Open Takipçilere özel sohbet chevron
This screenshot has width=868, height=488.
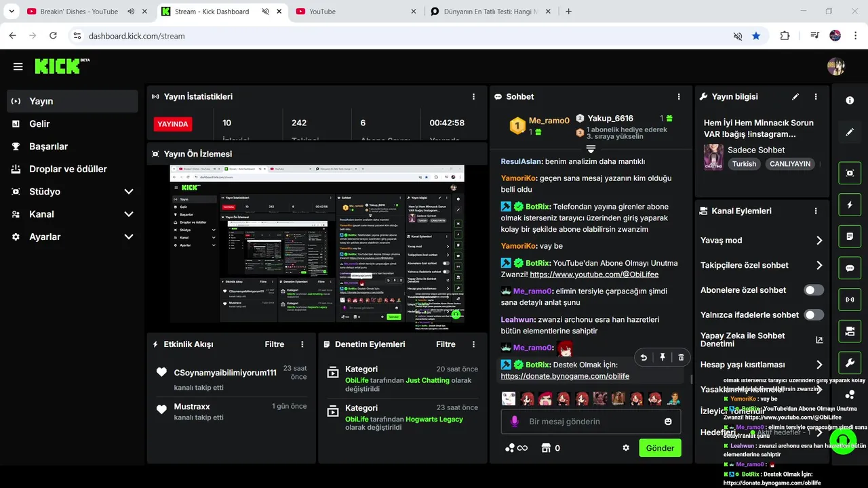pos(819,265)
